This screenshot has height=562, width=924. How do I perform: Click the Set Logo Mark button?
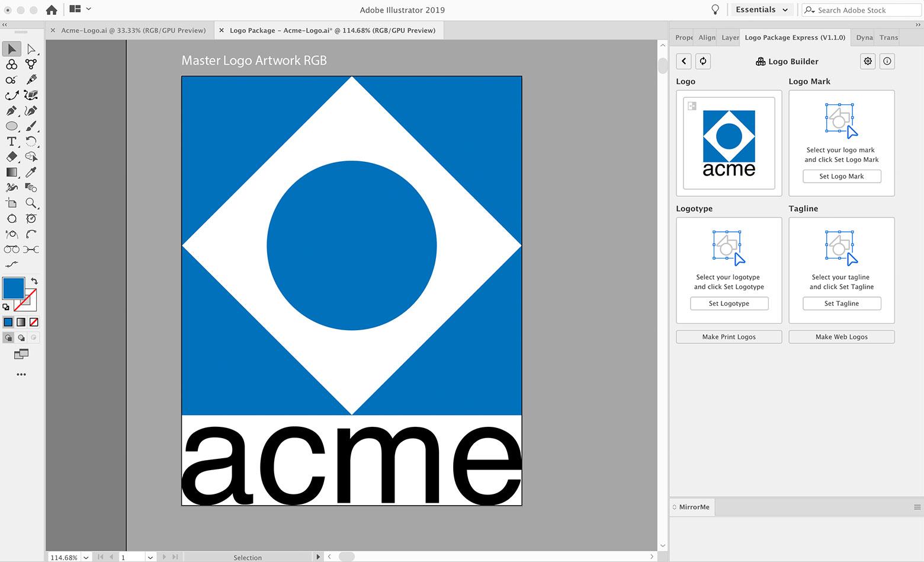(842, 176)
